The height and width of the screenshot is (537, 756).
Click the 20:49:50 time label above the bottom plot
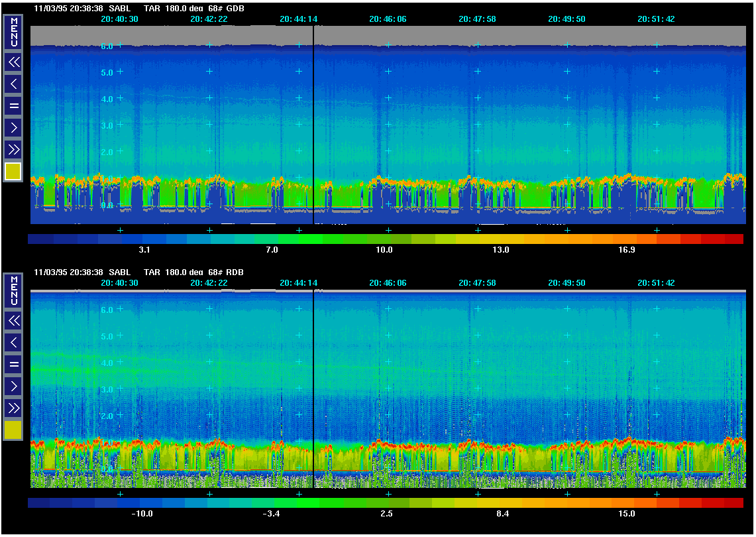567,283
